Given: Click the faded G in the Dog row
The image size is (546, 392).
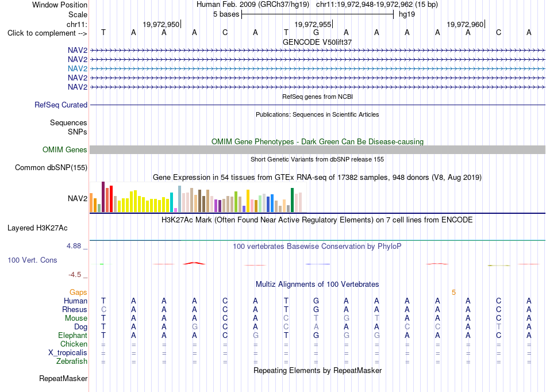Looking at the screenshot, I should pyautogui.click(x=195, y=327).
